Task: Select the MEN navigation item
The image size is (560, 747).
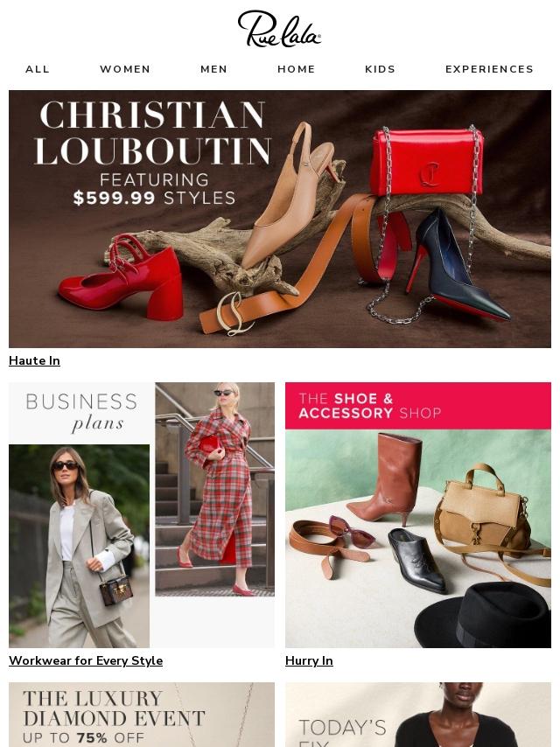Action: [214, 69]
